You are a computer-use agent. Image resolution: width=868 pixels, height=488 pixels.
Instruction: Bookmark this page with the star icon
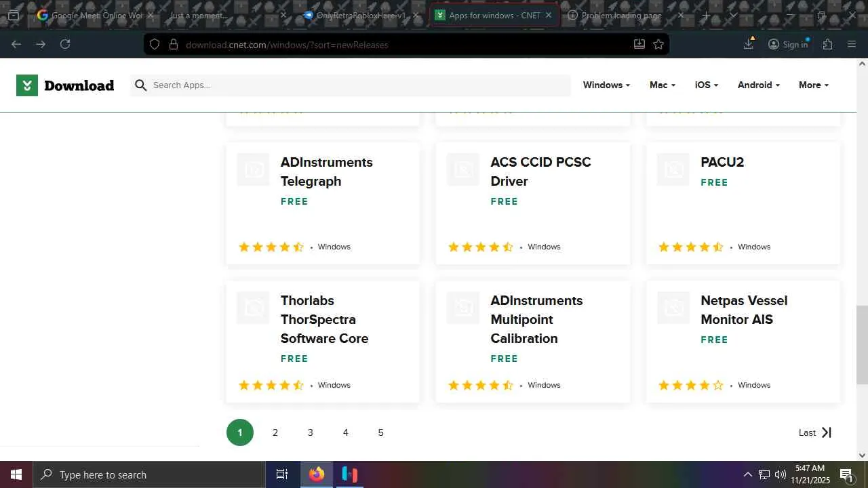pyautogui.click(x=658, y=44)
